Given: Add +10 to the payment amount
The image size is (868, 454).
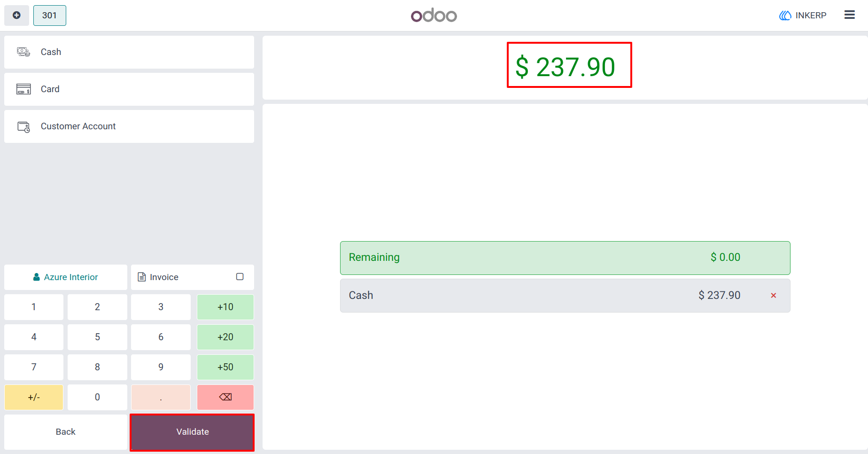Looking at the screenshot, I should (x=225, y=307).
